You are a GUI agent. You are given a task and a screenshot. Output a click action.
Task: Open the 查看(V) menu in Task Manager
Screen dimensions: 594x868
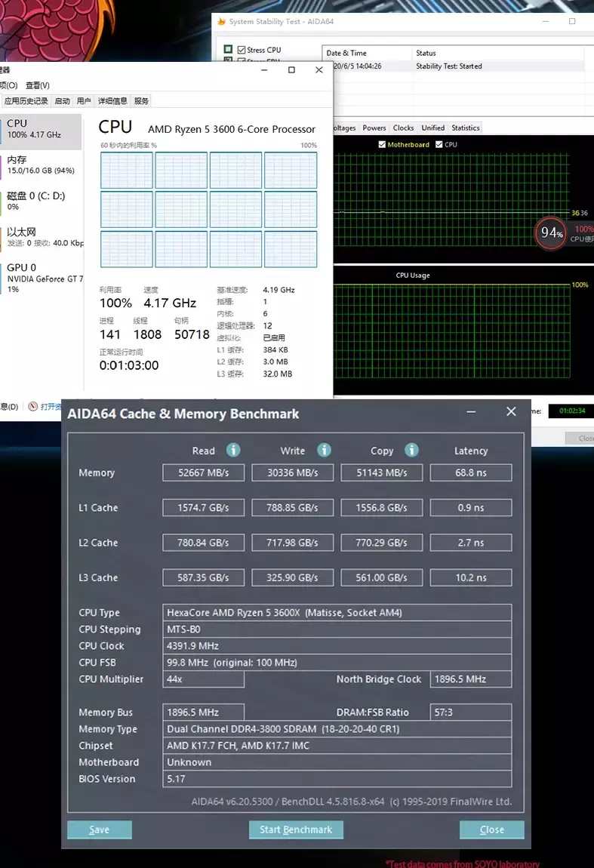(x=38, y=85)
